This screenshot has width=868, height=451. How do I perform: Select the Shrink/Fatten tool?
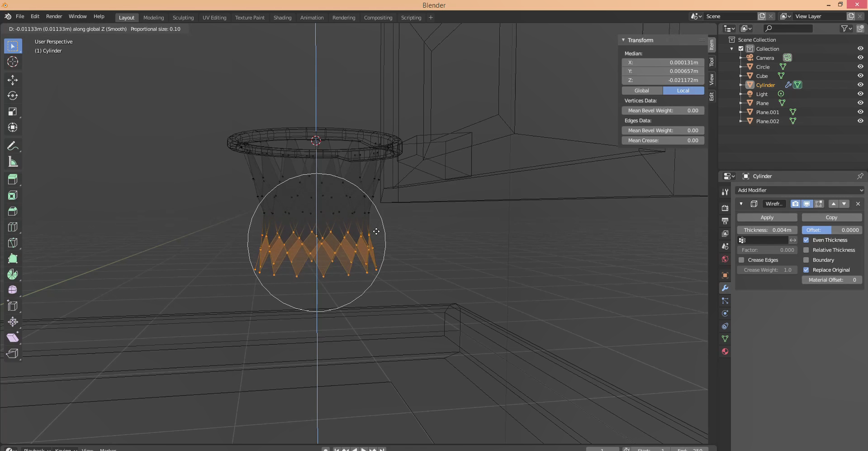(13, 322)
